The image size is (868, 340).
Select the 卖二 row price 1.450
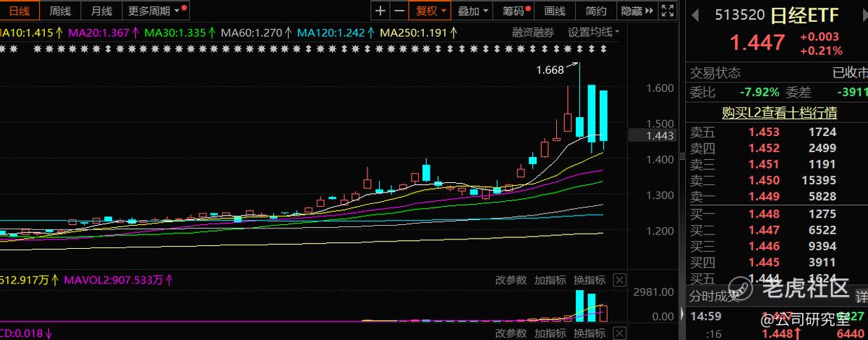(x=764, y=181)
